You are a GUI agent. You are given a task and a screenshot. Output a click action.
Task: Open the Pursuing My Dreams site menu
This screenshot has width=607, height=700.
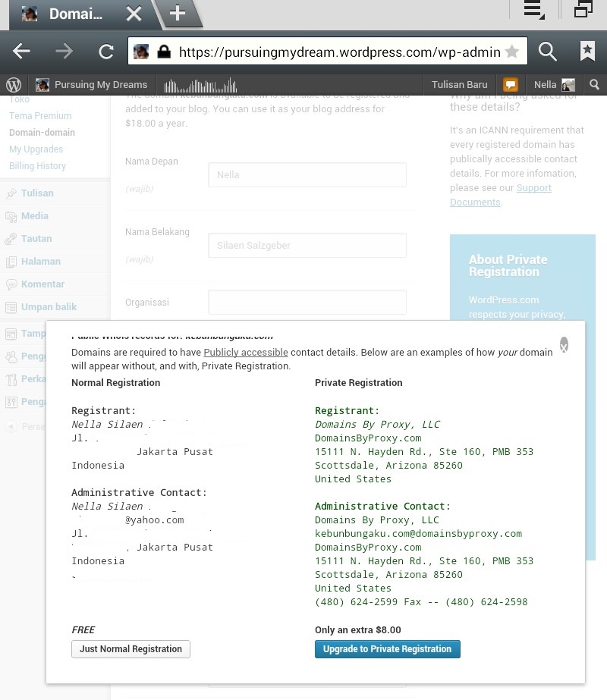pos(91,85)
